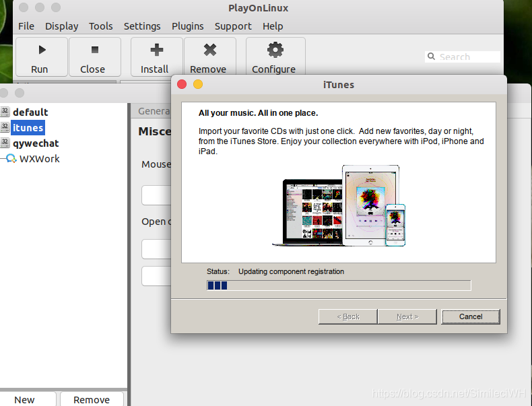Click the 32-bit icon beside default

coord(5,111)
